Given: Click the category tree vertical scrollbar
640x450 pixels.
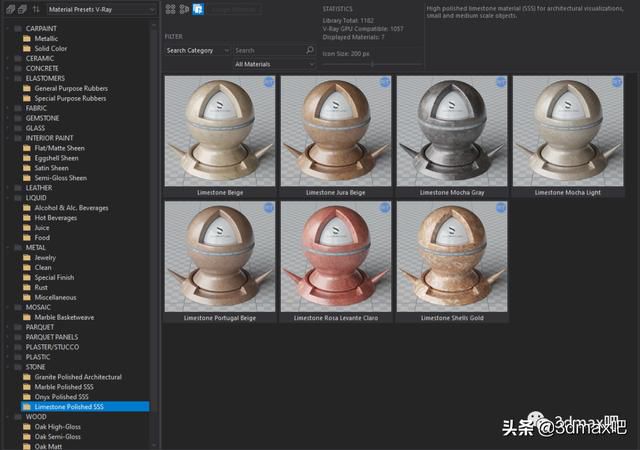Looking at the screenshot, I should click(x=154, y=235).
